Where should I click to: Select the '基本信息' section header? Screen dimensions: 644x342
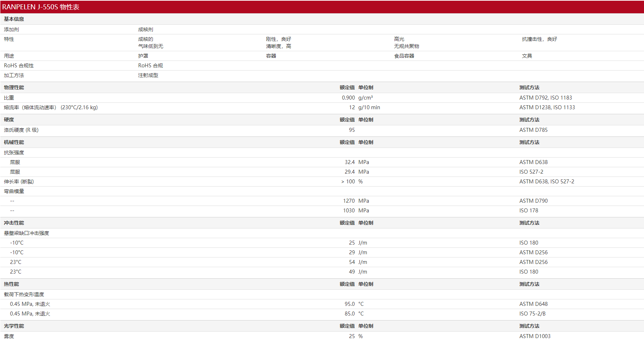pos(14,19)
